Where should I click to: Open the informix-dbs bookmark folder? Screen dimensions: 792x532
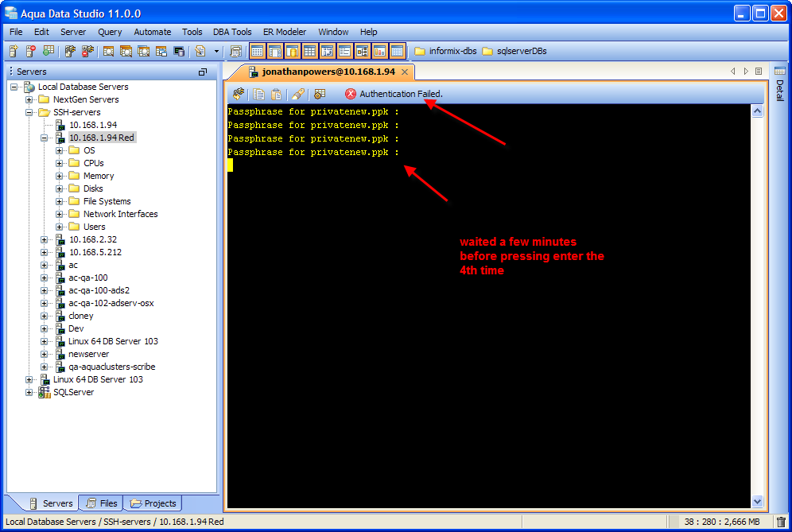[x=445, y=51]
